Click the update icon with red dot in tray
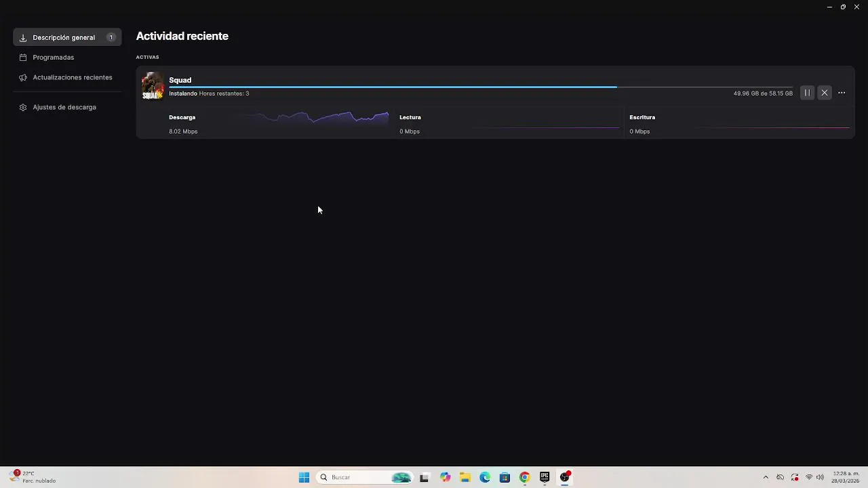This screenshot has height=488, width=868. (795, 477)
